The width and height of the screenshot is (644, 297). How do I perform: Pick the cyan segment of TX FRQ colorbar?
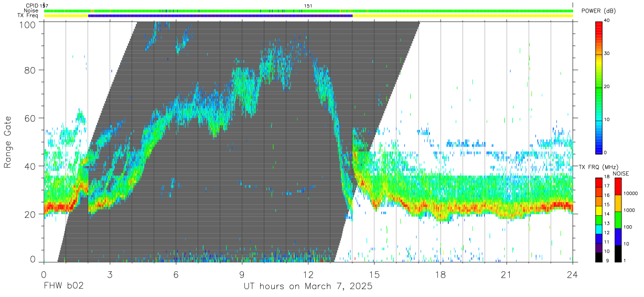599,229
